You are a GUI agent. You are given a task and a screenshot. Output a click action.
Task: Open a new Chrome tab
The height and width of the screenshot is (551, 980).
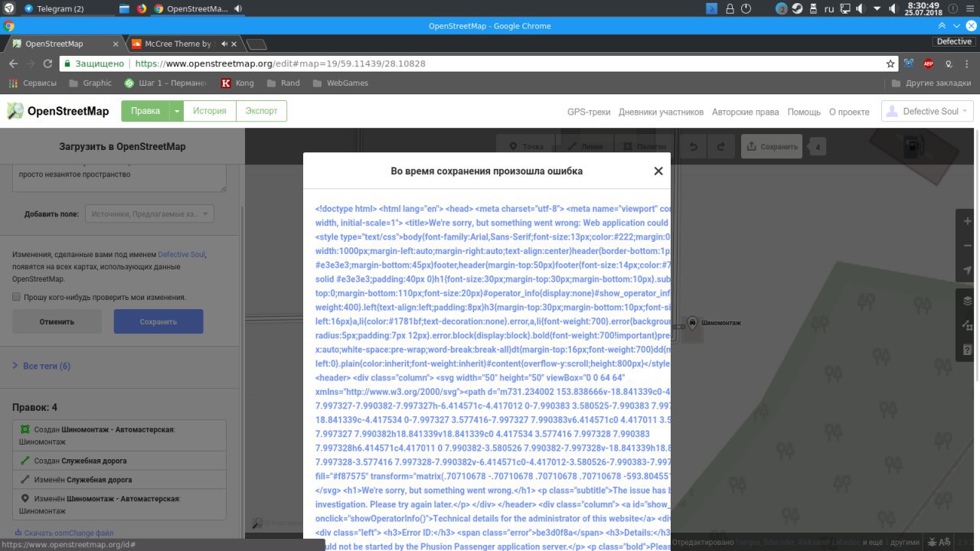pos(257,44)
